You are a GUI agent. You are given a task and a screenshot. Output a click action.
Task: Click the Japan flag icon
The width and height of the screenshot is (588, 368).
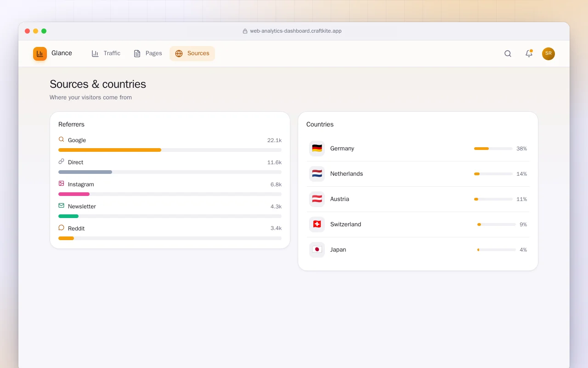pos(317,249)
